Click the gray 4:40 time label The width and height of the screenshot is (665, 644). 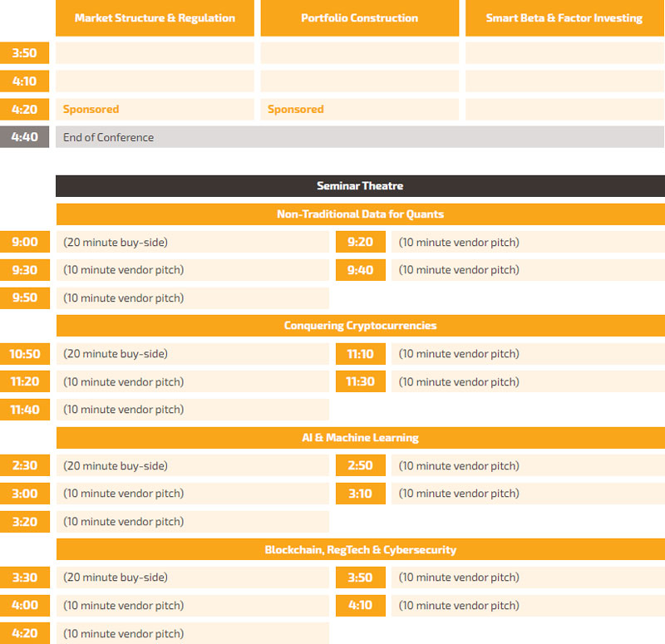pos(24,137)
